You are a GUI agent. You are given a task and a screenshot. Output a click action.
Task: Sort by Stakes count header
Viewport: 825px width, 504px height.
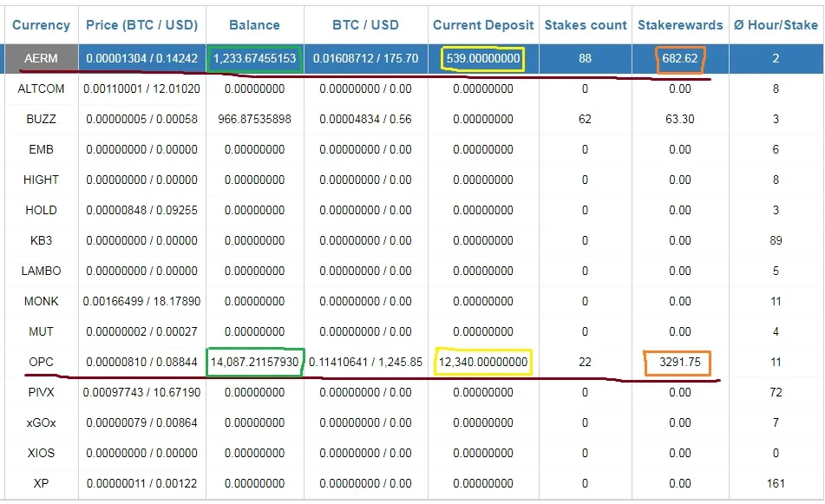pos(586,25)
